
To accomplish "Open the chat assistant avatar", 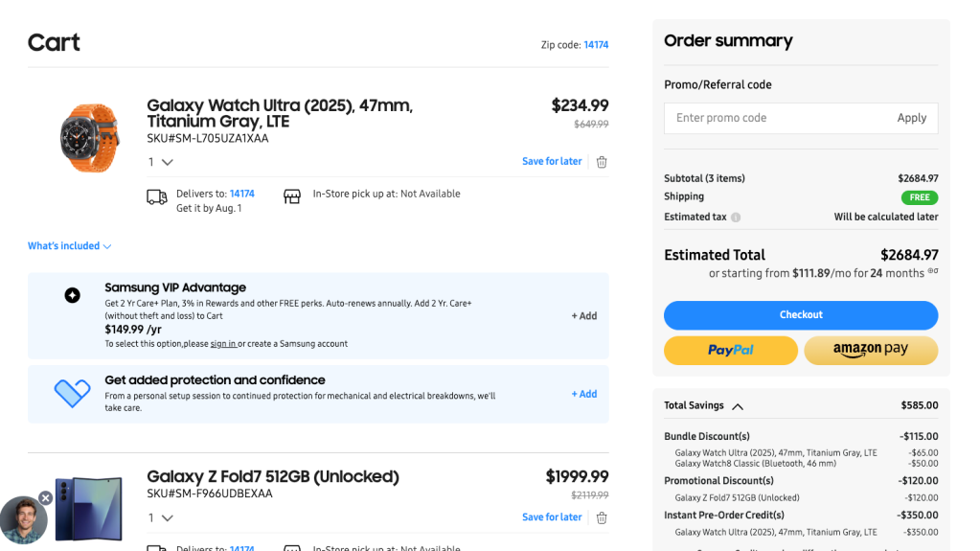I will (x=23, y=521).
